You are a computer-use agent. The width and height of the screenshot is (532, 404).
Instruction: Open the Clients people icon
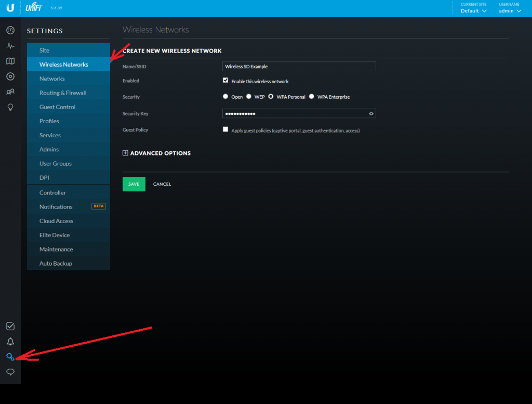[10, 92]
